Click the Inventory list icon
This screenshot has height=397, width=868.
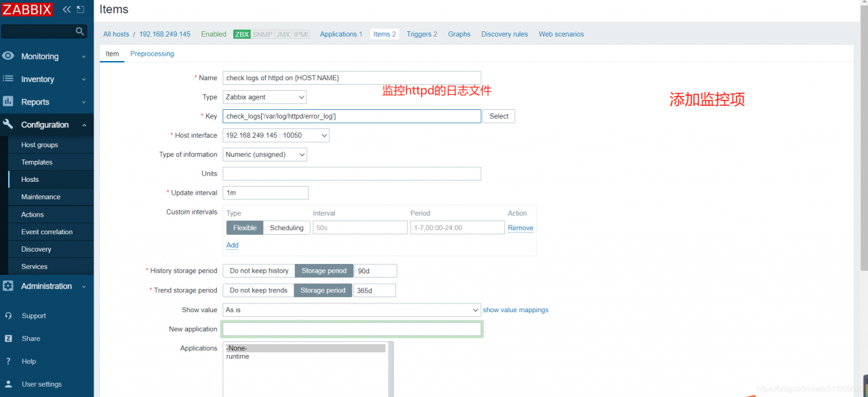8,79
